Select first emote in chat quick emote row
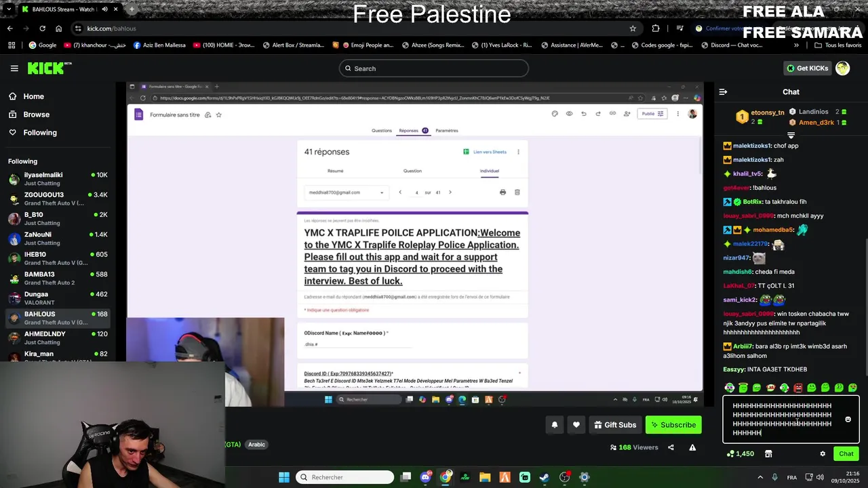This screenshot has width=868, height=488. (x=730, y=388)
